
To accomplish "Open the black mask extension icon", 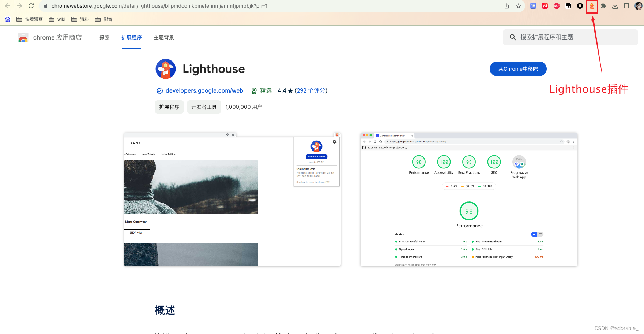I will point(568,6).
